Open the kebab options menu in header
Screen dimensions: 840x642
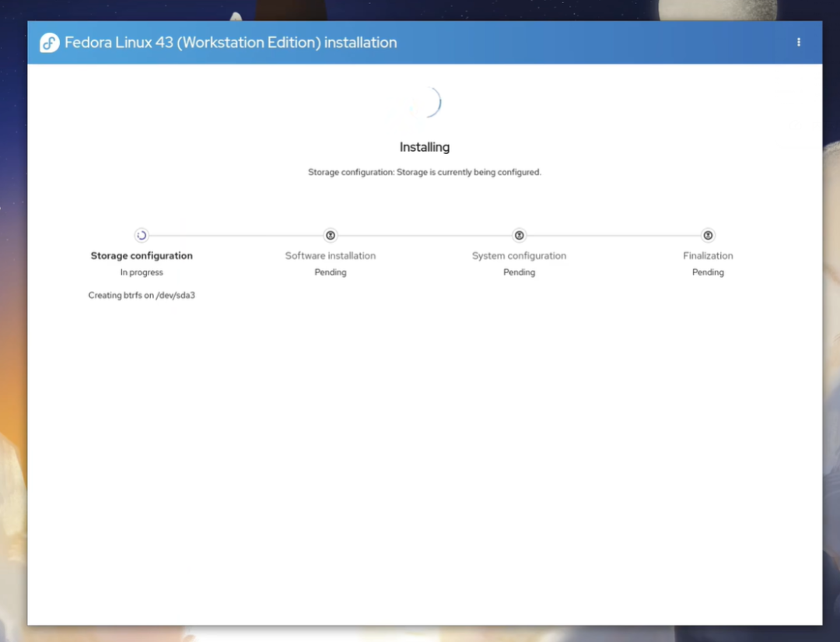coord(798,42)
